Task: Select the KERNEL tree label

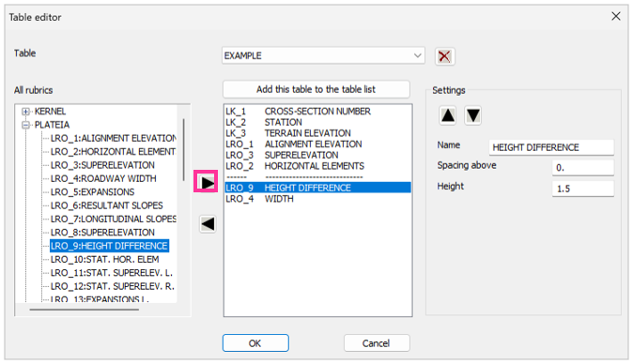Action: 50,112
